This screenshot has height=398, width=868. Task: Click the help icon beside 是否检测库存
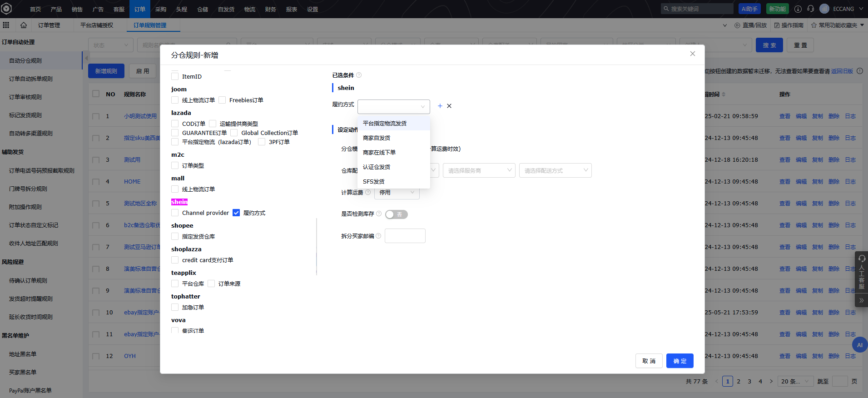pos(379,214)
